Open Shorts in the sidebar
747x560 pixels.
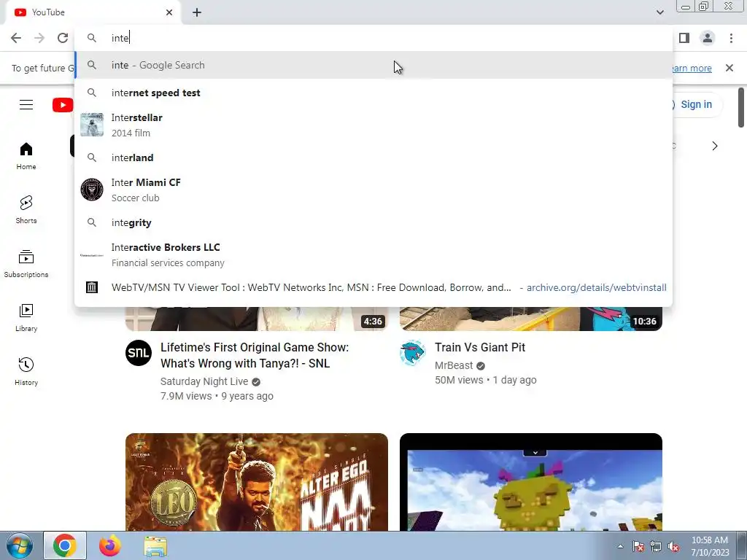[x=26, y=209]
